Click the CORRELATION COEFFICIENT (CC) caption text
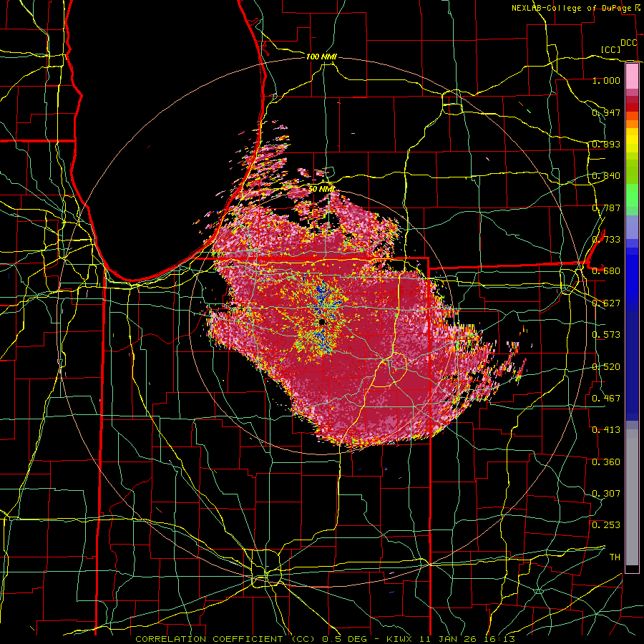 point(225,639)
